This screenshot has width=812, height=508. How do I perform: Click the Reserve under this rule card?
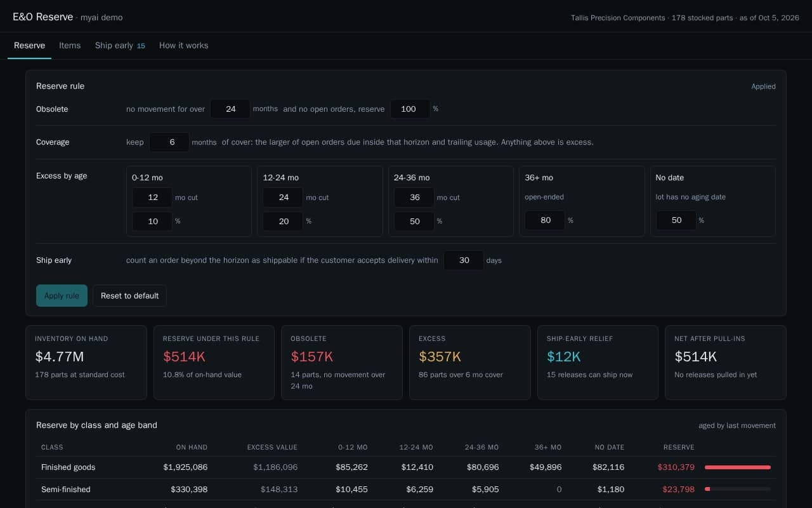pos(214,363)
